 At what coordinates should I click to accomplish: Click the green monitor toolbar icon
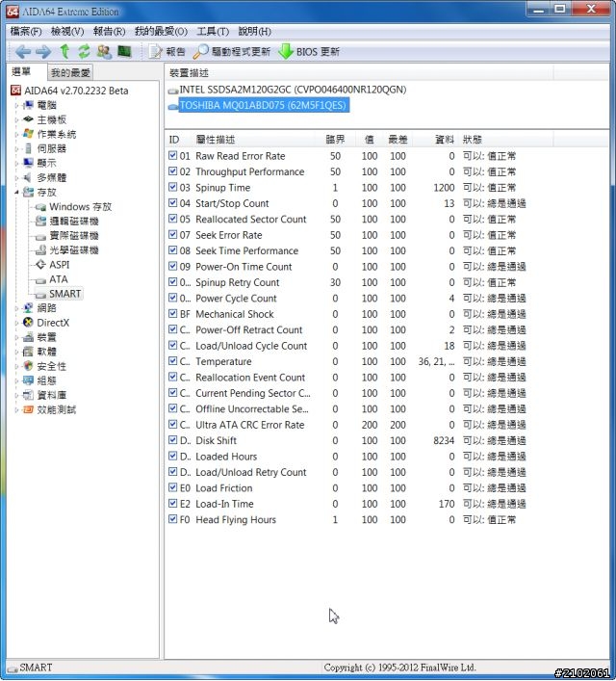124,51
